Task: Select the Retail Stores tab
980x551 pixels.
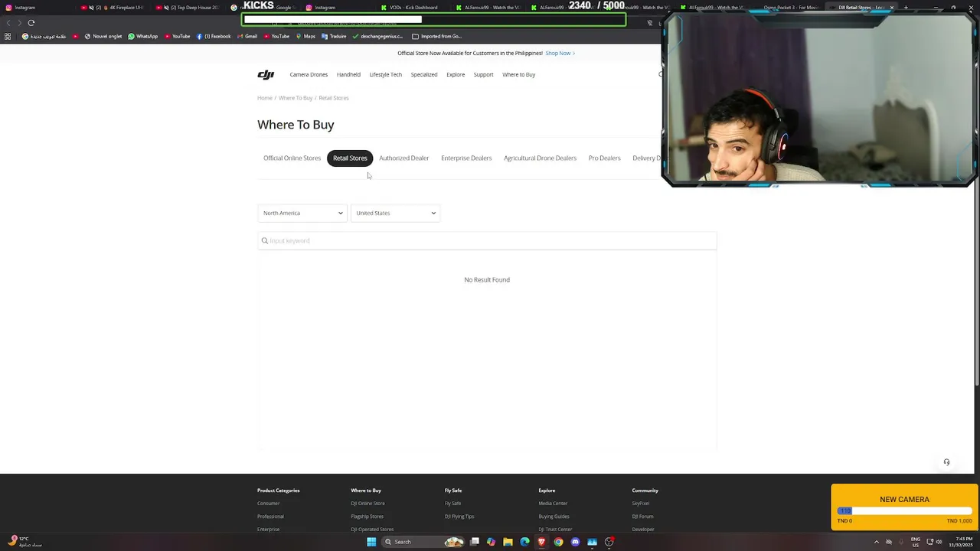Action: pyautogui.click(x=350, y=158)
